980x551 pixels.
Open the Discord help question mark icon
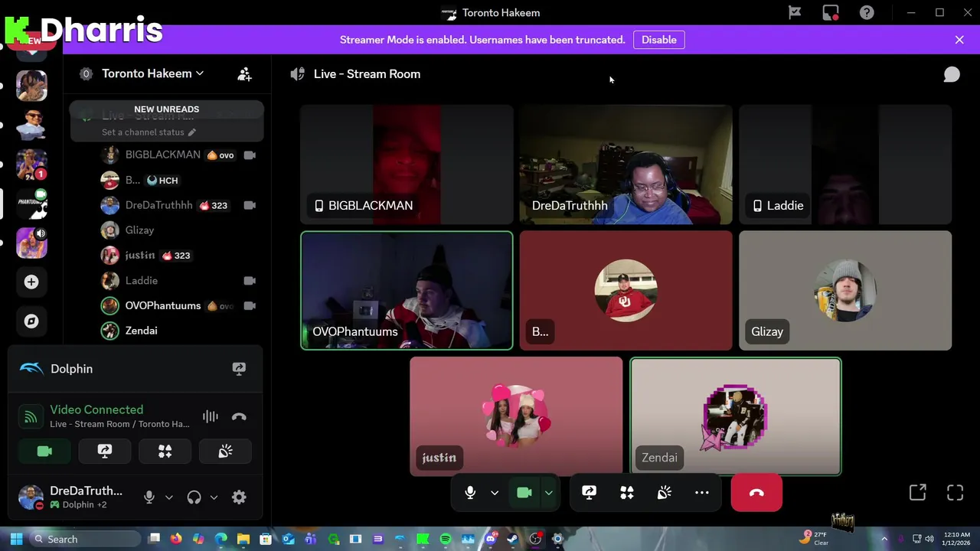click(x=867, y=13)
